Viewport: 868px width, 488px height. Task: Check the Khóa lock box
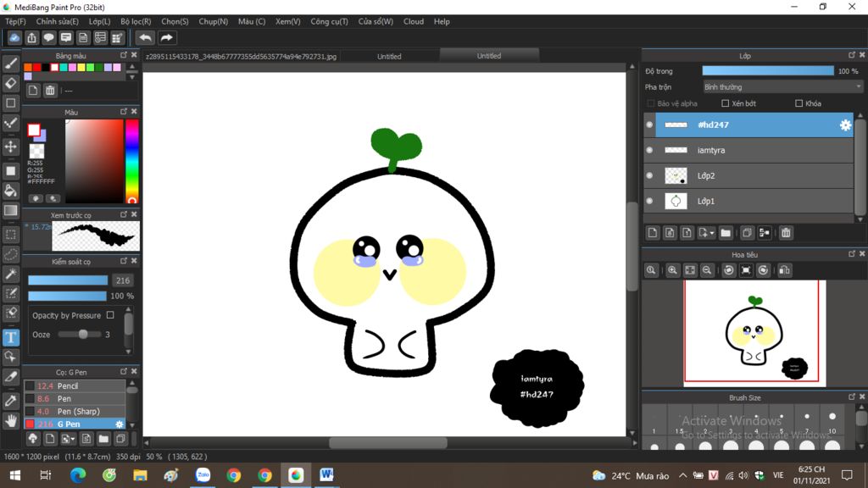798,103
